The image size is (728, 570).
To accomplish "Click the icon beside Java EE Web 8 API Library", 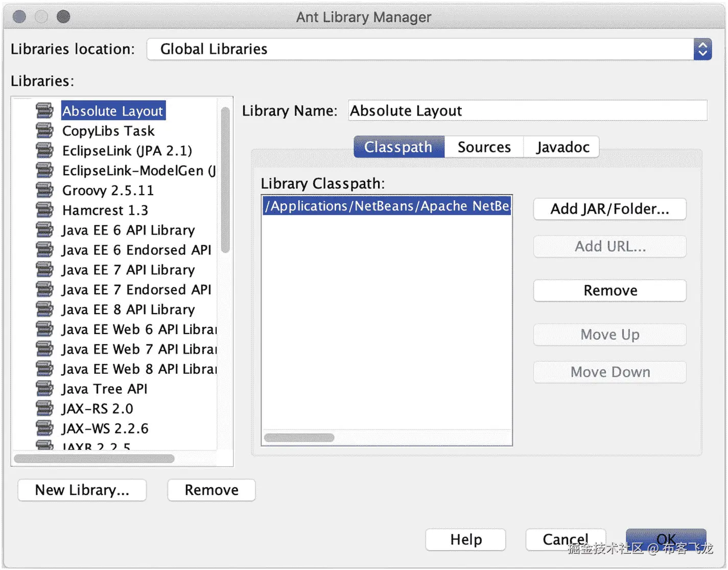I will [x=44, y=369].
